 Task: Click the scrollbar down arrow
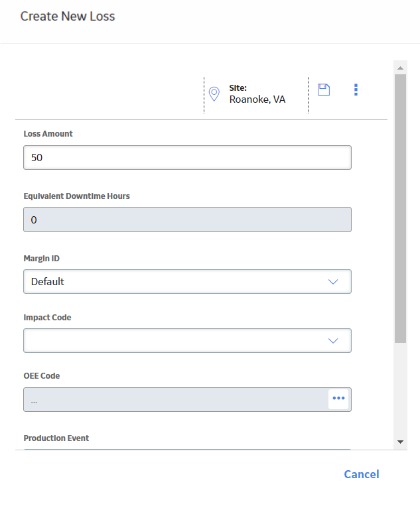coord(400,442)
